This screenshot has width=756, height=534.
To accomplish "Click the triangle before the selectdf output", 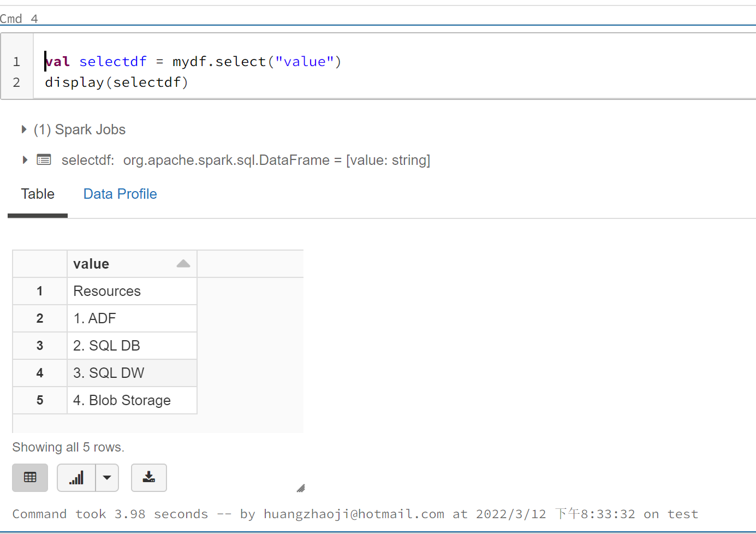I will click(24, 160).
